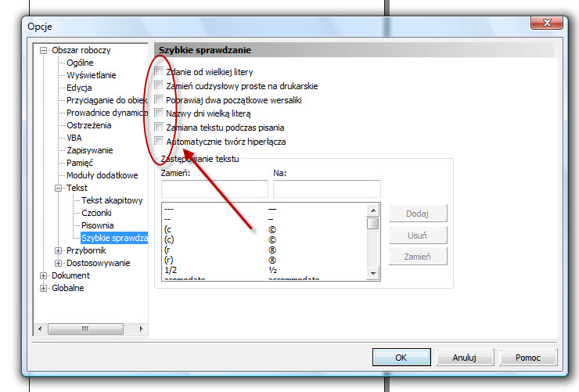Expand the 'Dostosowywanie' tree node
This screenshot has height=392, width=579.
click(x=59, y=263)
